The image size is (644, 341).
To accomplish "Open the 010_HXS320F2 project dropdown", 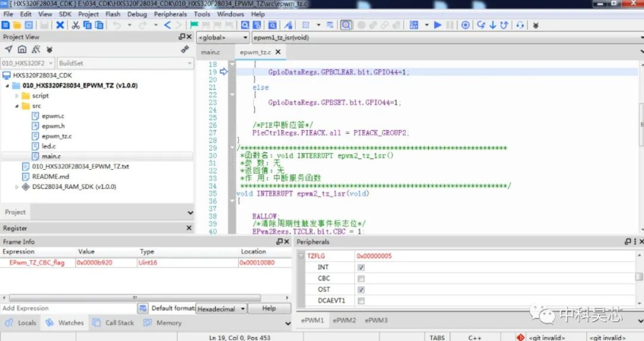I will [x=27, y=63].
